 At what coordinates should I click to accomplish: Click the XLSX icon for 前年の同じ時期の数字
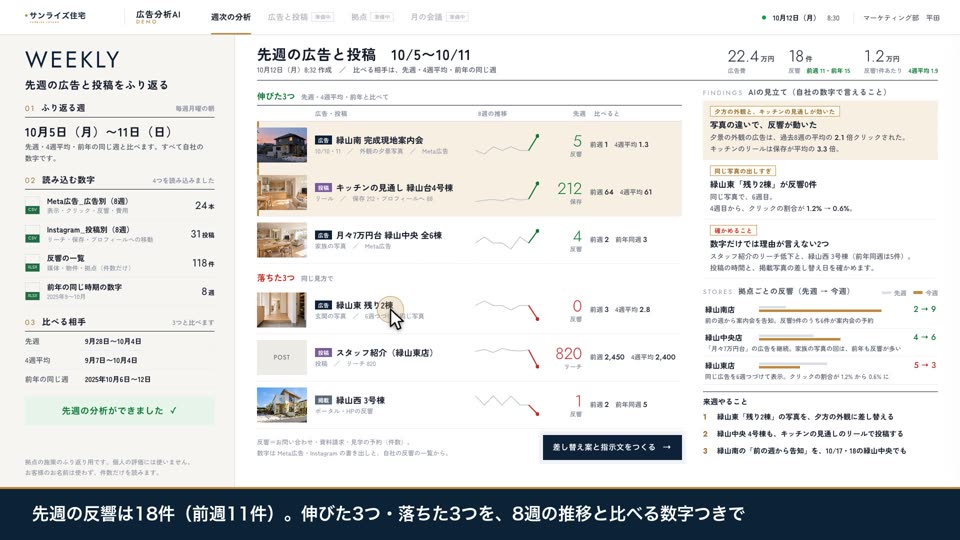[x=32, y=292]
